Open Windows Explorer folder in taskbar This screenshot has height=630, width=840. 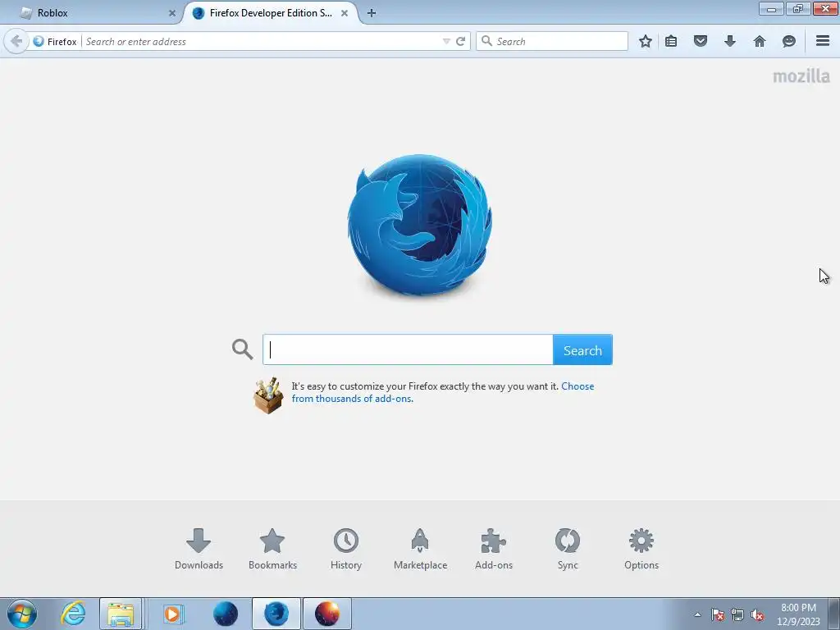coord(121,614)
